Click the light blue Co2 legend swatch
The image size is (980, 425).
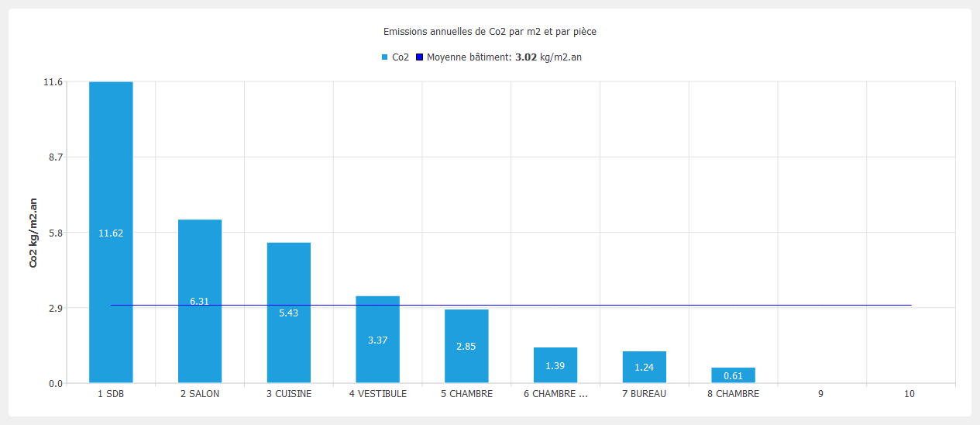tap(385, 57)
